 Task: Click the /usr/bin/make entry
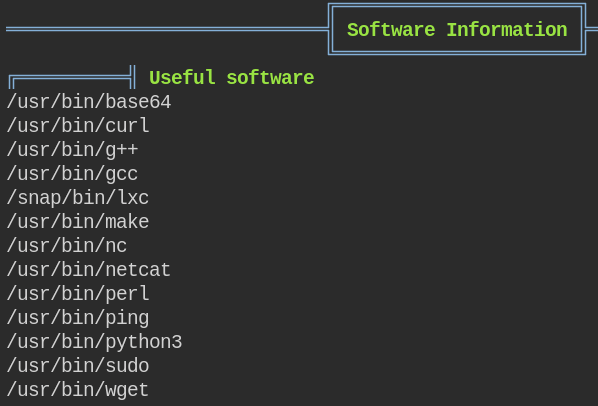[x=78, y=222]
